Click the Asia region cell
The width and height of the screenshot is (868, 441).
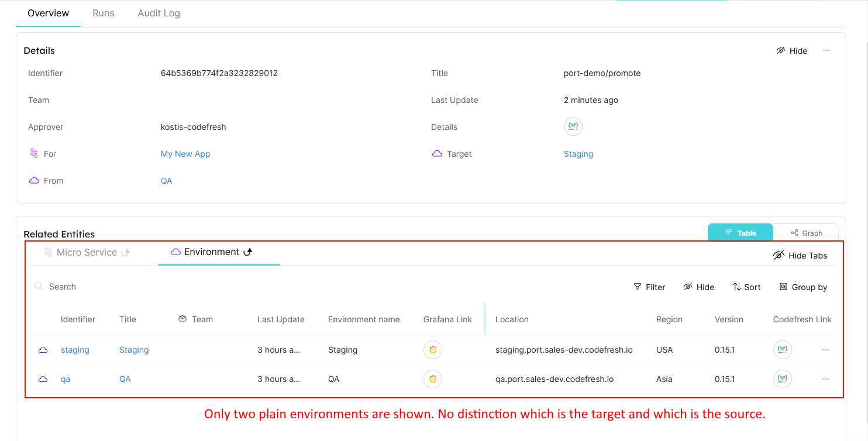[x=664, y=379]
